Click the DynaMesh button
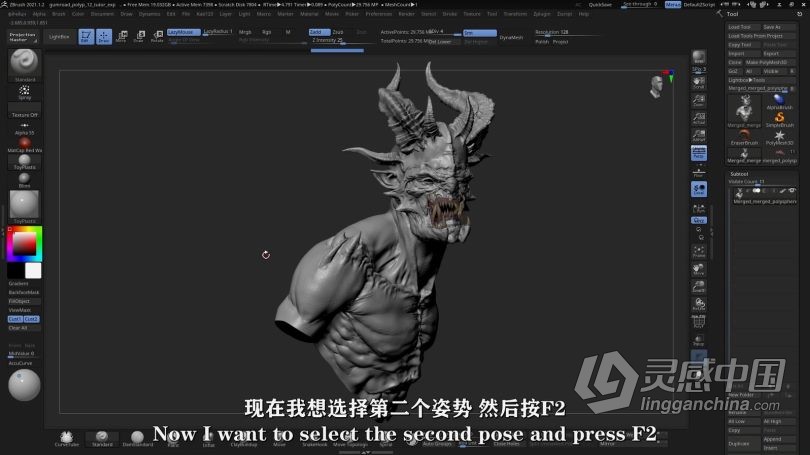810x455 pixels. coord(511,37)
